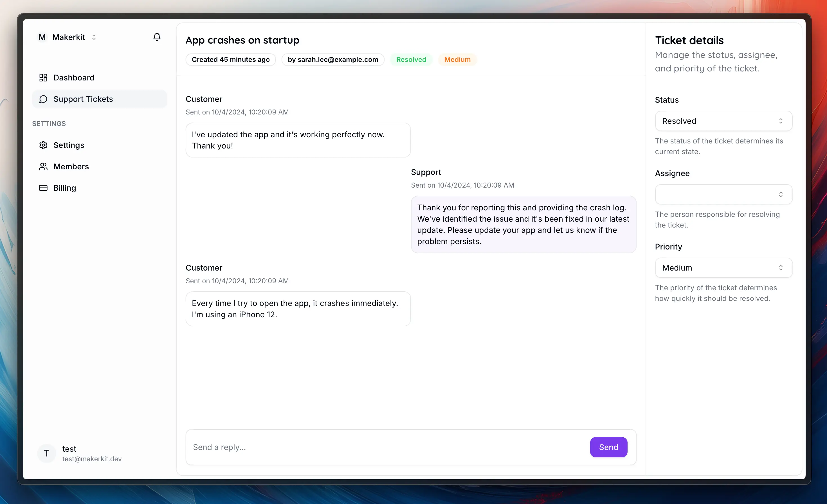Image resolution: width=827 pixels, height=504 pixels.
Task: Click the Dashboard grid icon
Action: coord(43,78)
